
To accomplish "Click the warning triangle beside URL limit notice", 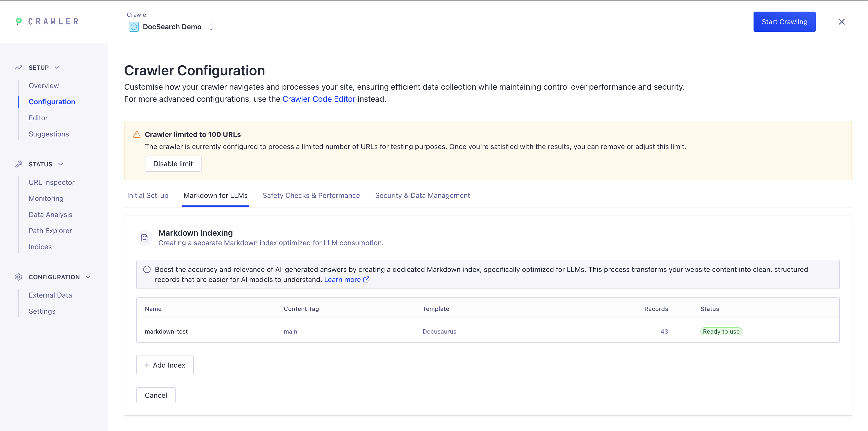I will 137,134.
